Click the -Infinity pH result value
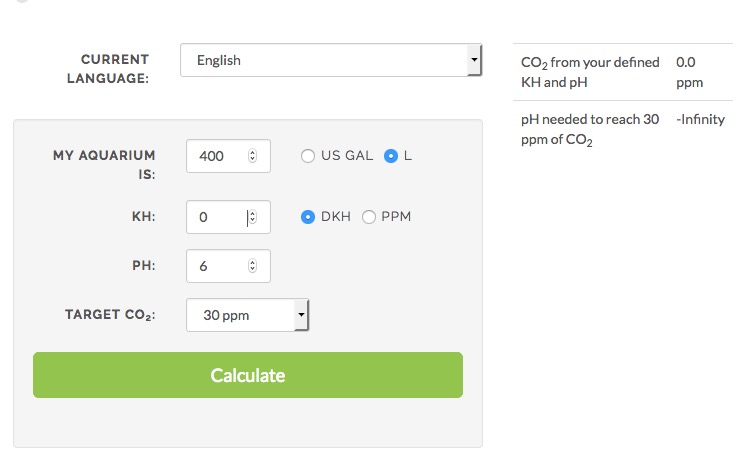This screenshot has height=473, width=753. pos(700,119)
